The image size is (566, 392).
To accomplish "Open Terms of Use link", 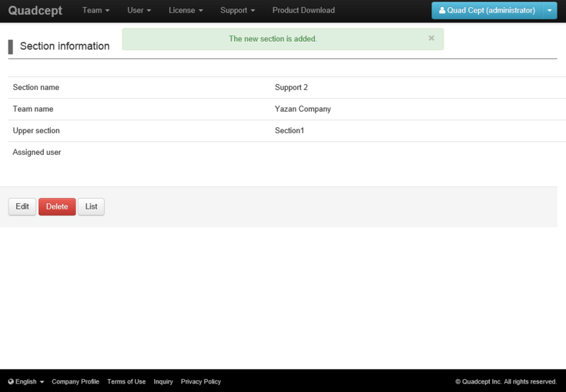I will pos(127,381).
